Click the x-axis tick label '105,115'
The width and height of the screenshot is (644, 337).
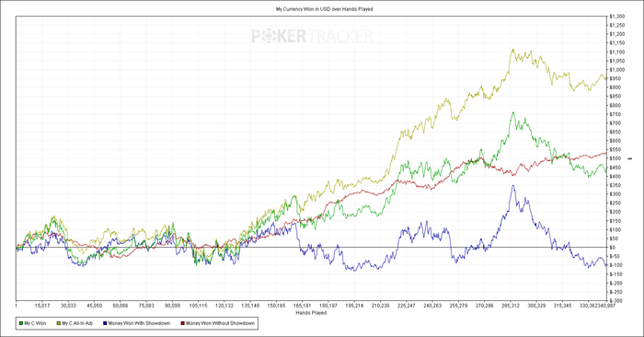199,306
